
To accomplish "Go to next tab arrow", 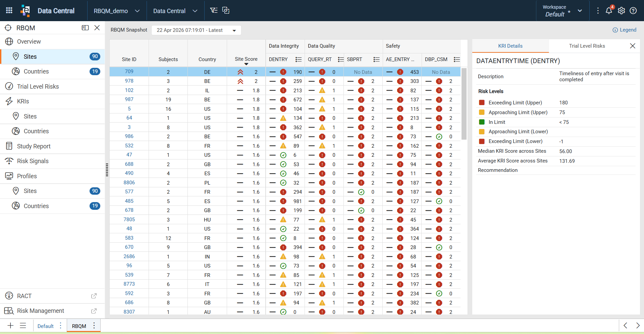I will pos(638,326).
